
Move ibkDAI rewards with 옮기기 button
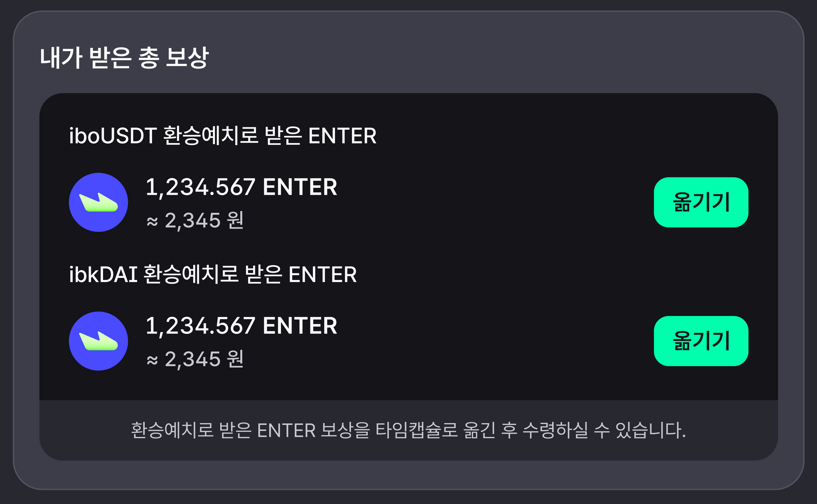tap(701, 341)
